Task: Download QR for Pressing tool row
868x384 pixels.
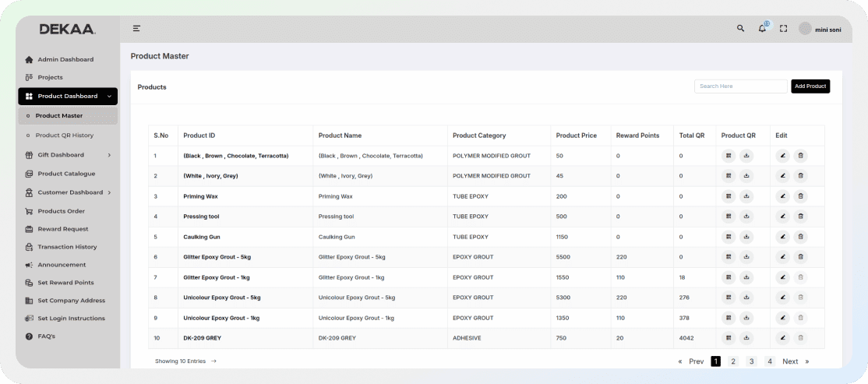Action: coord(746,217)
